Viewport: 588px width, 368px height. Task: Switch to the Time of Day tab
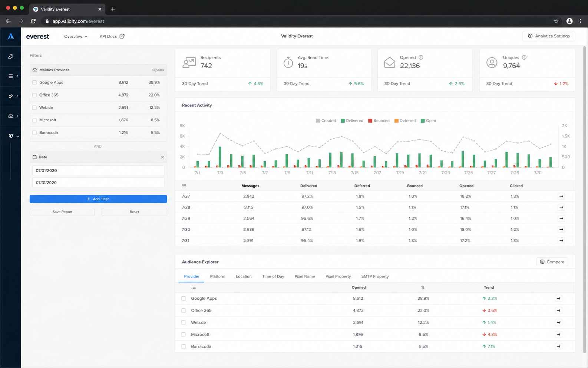click(x=273, y=276)
